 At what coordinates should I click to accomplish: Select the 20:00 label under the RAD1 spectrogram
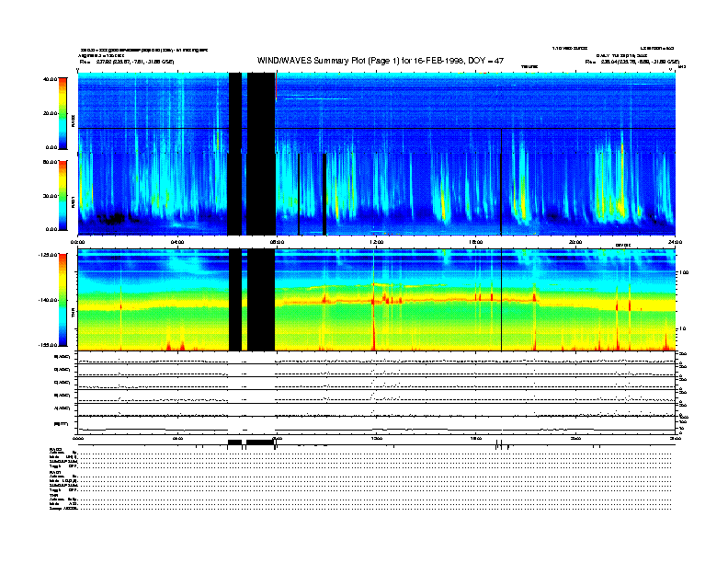coord(576,241)
